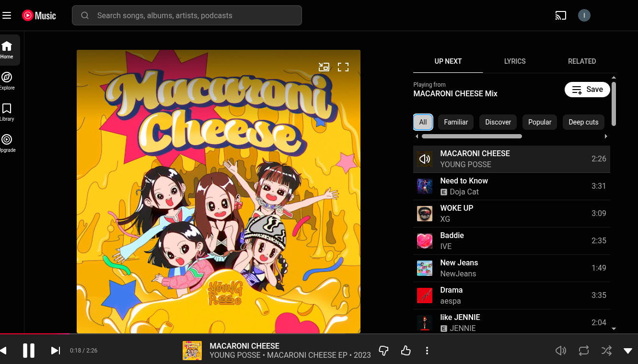The height and width of the screenshot is (364, 638).
Task: Click queue scrollbar down arrow
Action: point(614,329)
